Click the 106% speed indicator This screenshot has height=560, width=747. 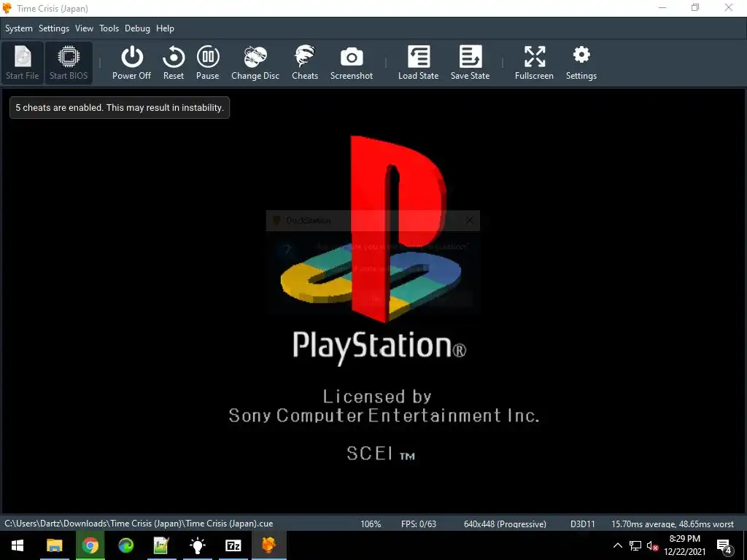click(x=371, y=524)
